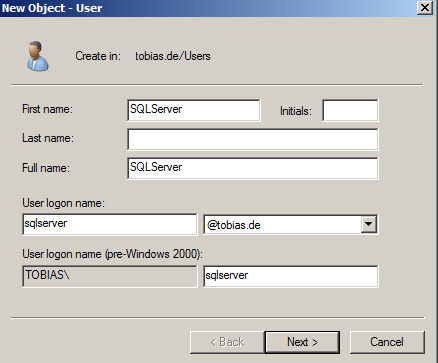This screenshot has width=438, height=363.
Task: Click the First name label
Action: click(x=47, y=109)
